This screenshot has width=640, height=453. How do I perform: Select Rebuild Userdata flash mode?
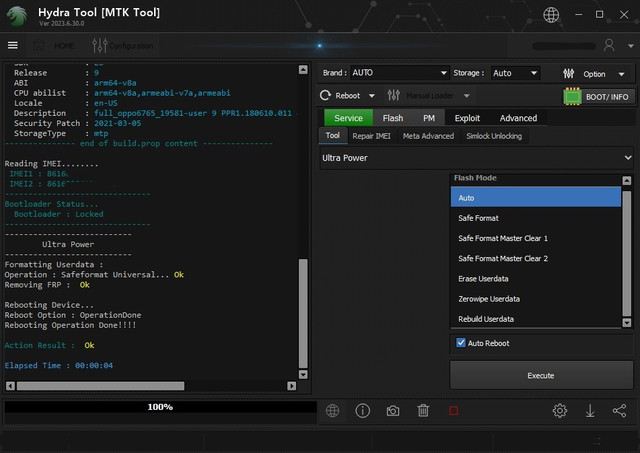pos(536,319)
